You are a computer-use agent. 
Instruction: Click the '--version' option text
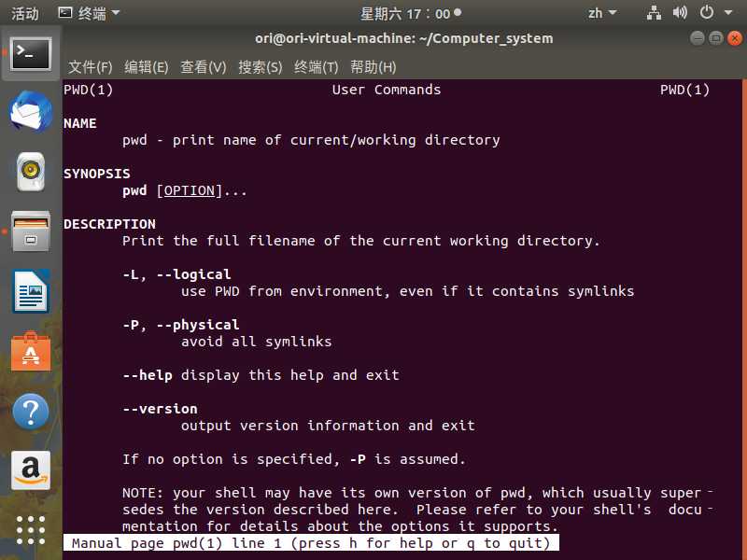[x=160, y=409]
